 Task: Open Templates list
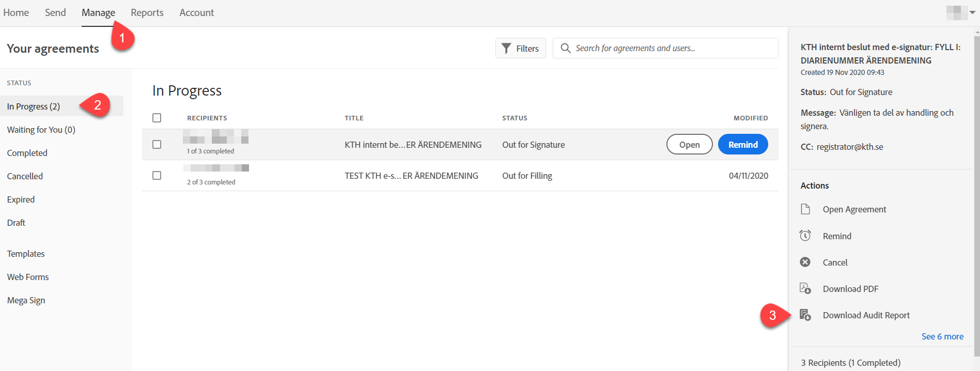click(x=26, y=254)
